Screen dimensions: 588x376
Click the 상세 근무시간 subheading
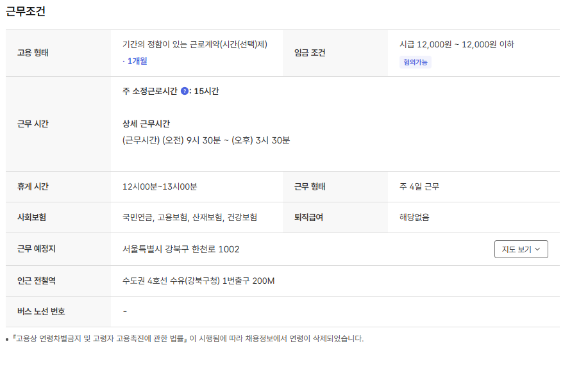click(x=146, y=124)
